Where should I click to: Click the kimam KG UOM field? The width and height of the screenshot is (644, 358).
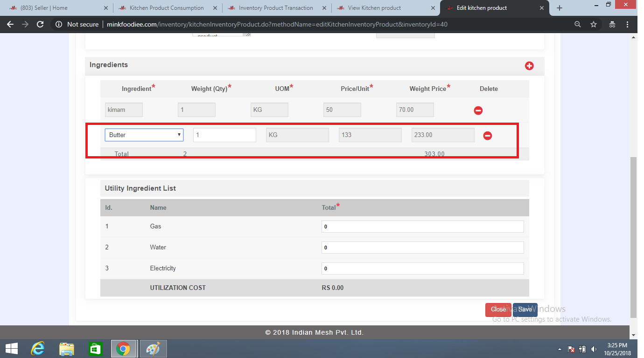pos(269,110)
